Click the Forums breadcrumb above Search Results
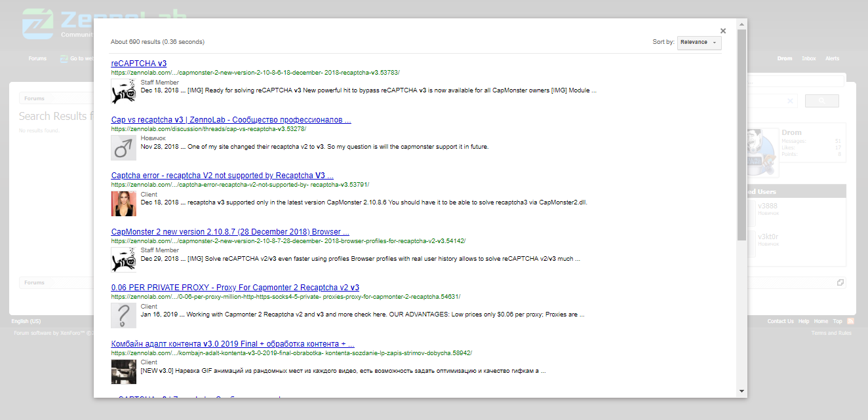This screenshot has height=420, width=868. pos(34,98)
